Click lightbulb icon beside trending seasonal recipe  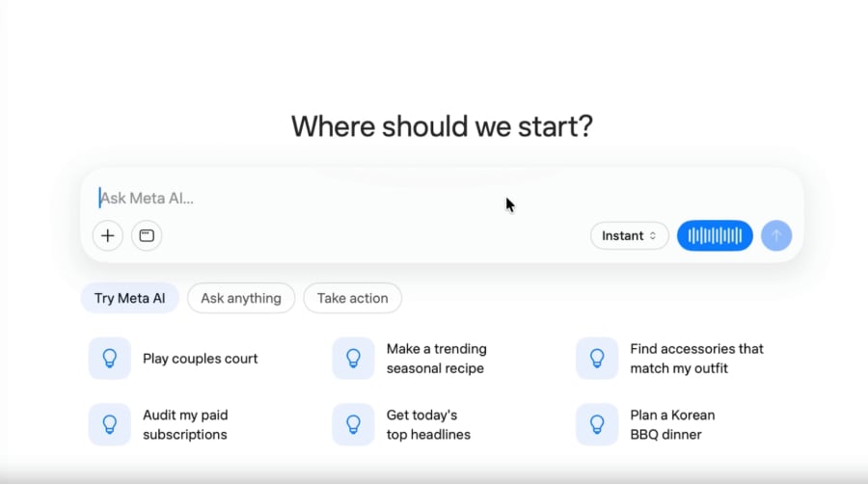click(353, 359)
